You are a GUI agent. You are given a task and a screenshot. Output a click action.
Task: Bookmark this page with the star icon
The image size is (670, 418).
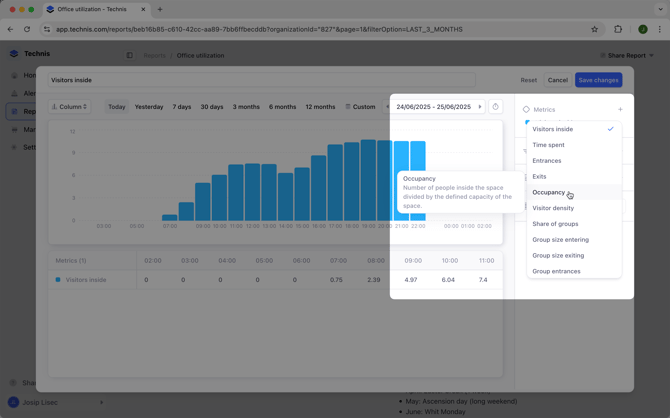[x=594, y=29]
